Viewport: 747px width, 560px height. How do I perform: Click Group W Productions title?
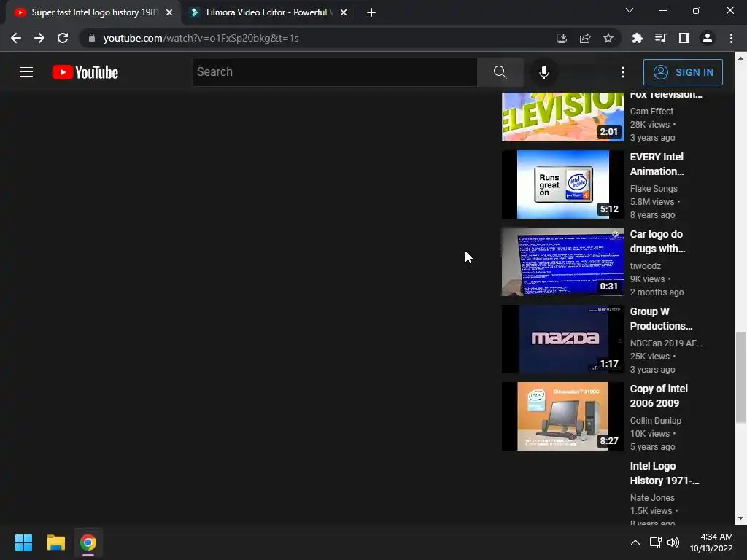[x=661, y=319]
